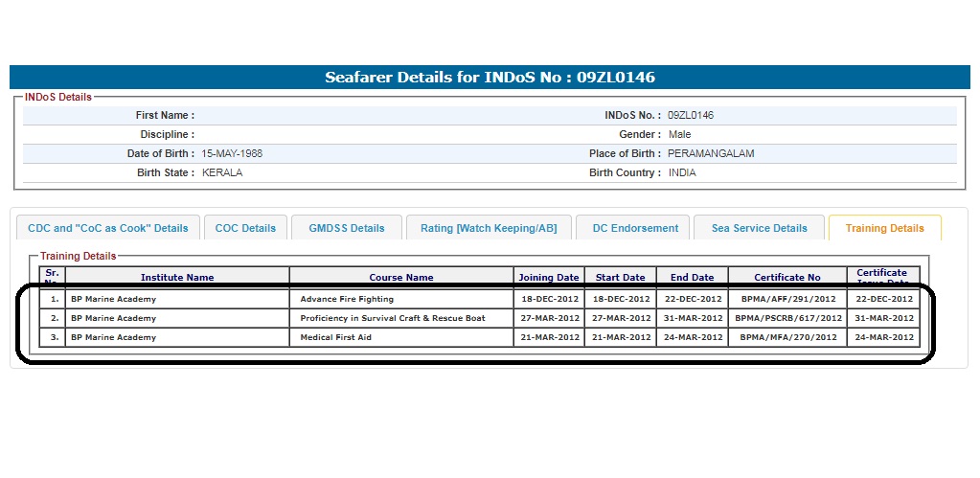This screenshot has width=980, height=478.
Task: Click the INDoS No. value 09ZL0146
Action: click(x=691, y=115)
